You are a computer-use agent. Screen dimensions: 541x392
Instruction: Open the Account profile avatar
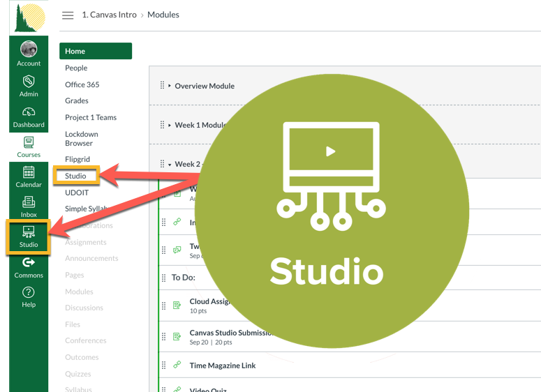click(x=29, y=49)
